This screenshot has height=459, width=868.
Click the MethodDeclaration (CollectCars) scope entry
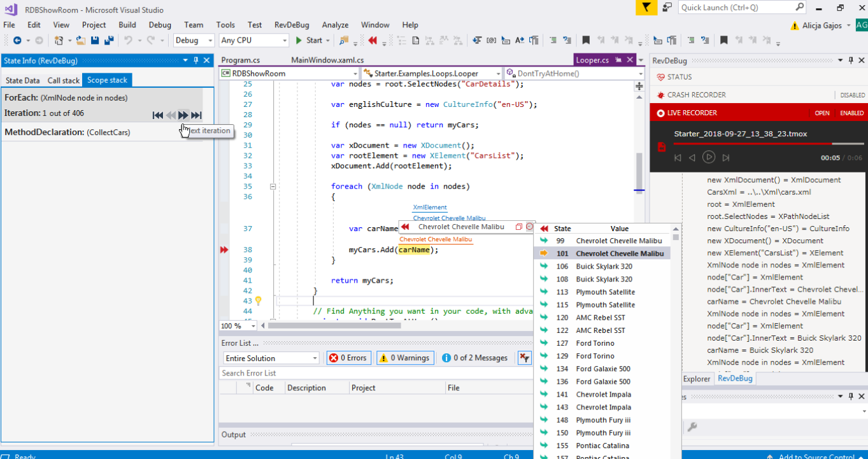pyautogui.click(x=102, y=132)
